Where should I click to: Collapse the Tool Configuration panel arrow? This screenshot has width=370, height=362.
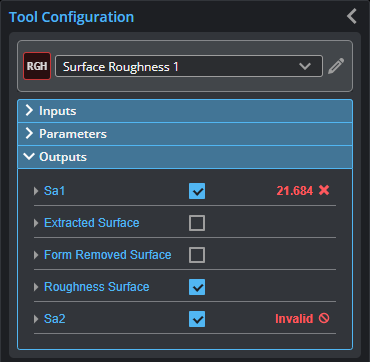pos(352,16)
